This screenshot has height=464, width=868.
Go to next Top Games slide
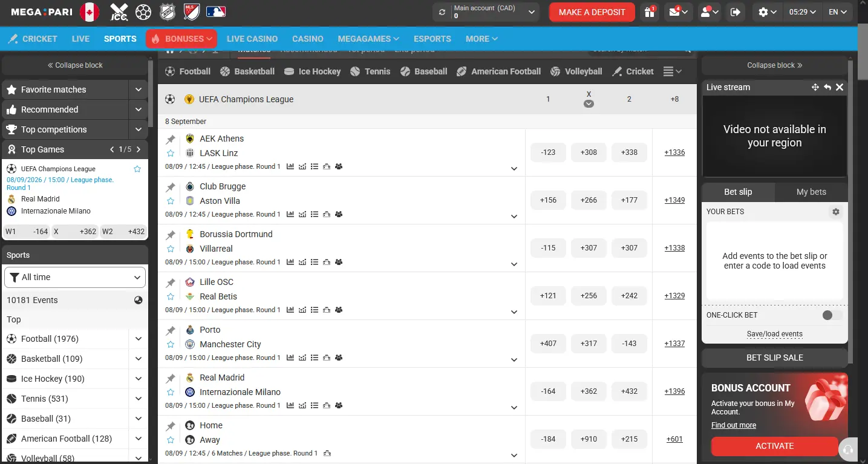point(139,149)
